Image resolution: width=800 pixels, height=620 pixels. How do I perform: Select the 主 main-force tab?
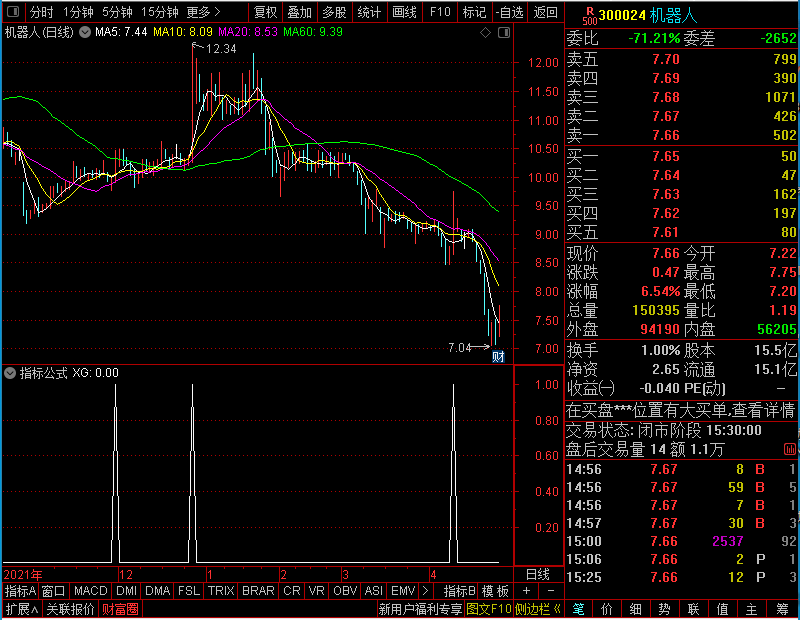click(x=752, y=609)
